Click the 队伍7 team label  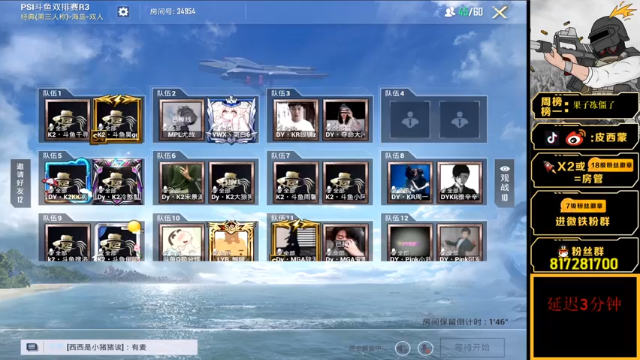click(x=281, y=156)
